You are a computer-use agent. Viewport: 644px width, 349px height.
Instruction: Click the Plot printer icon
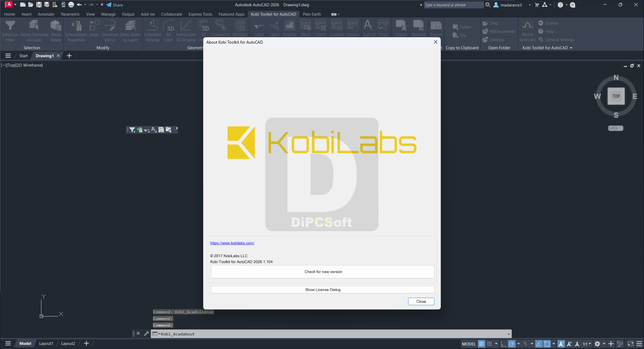coord(71,5)
